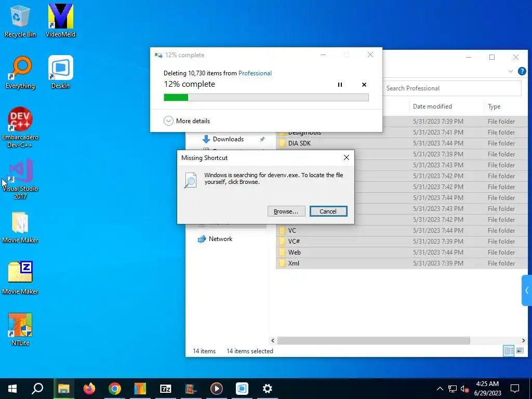Open the DeskIn taskbar icon
Image resolution: width=532 pixels, height=399 pixels.
[242, 389]
